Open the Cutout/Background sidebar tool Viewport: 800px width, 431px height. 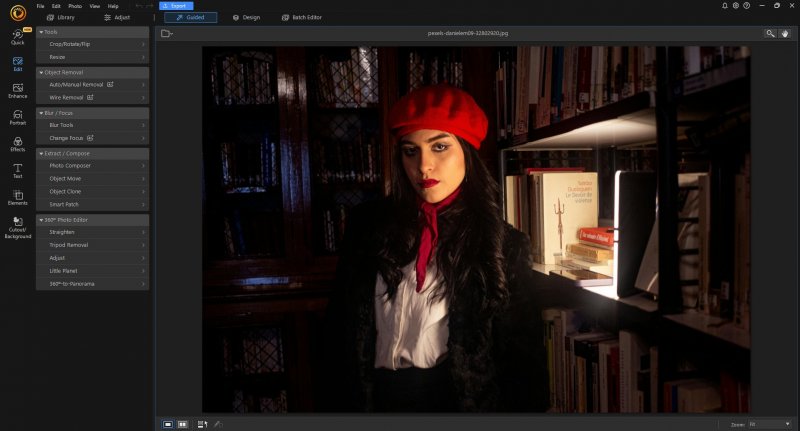coord(18,227)
